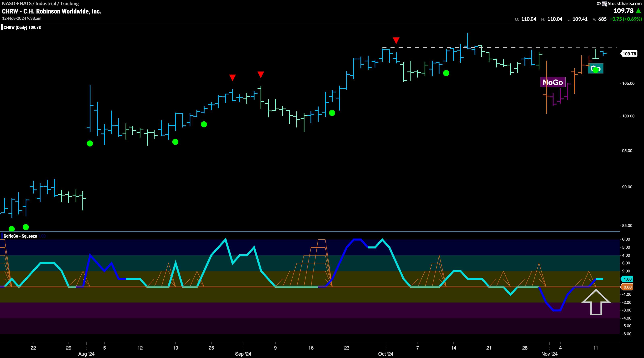Click the 105.00 price axis label
This screenshot has width=644, height=358.
(628, 83)
